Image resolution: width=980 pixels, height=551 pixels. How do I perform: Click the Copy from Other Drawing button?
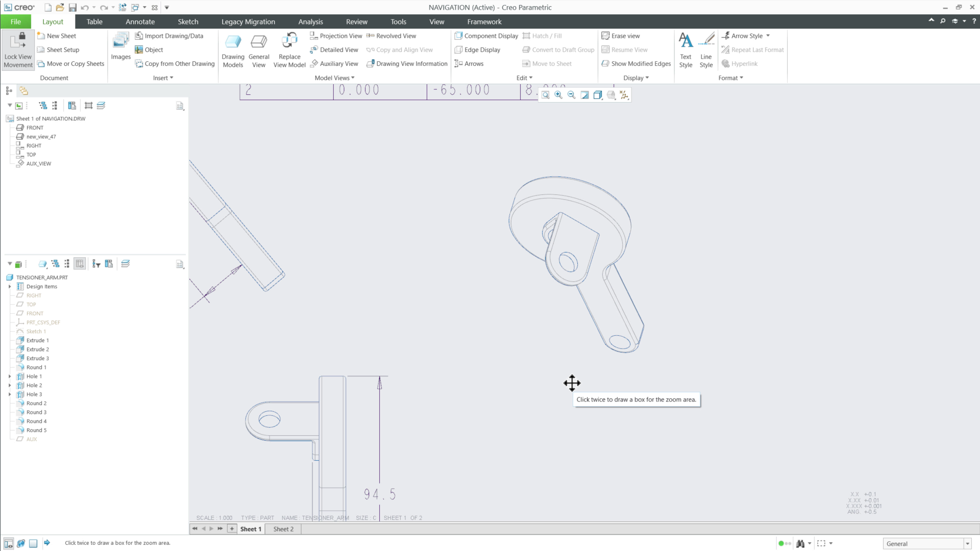[x=175, y=63]
